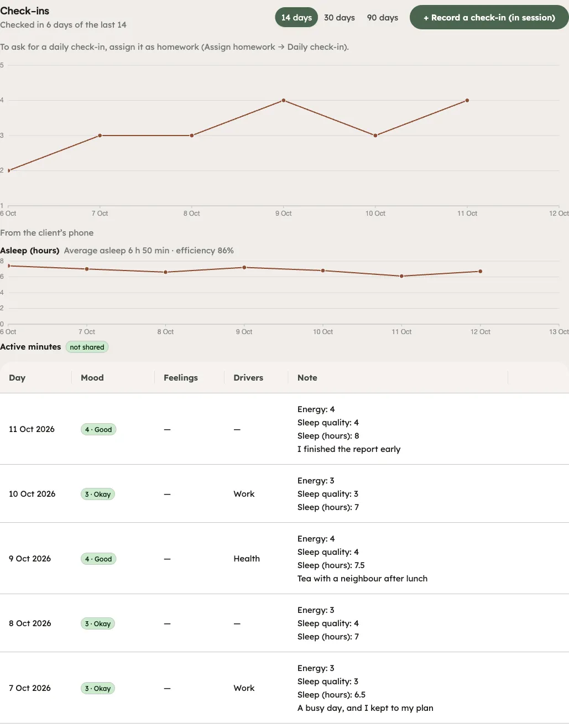Switch to the 30 days range
Image resolution: width=569 pixels, height=728 pixels.
tap(340, 18)
